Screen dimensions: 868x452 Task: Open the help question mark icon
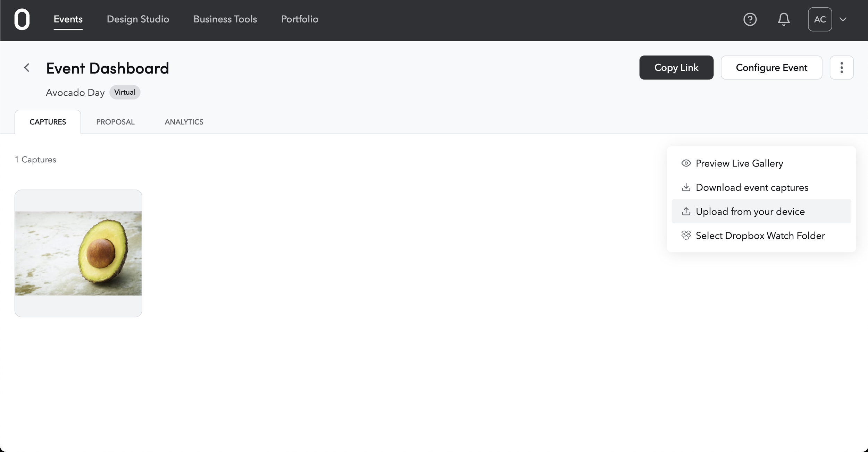(x=750, y=19)
